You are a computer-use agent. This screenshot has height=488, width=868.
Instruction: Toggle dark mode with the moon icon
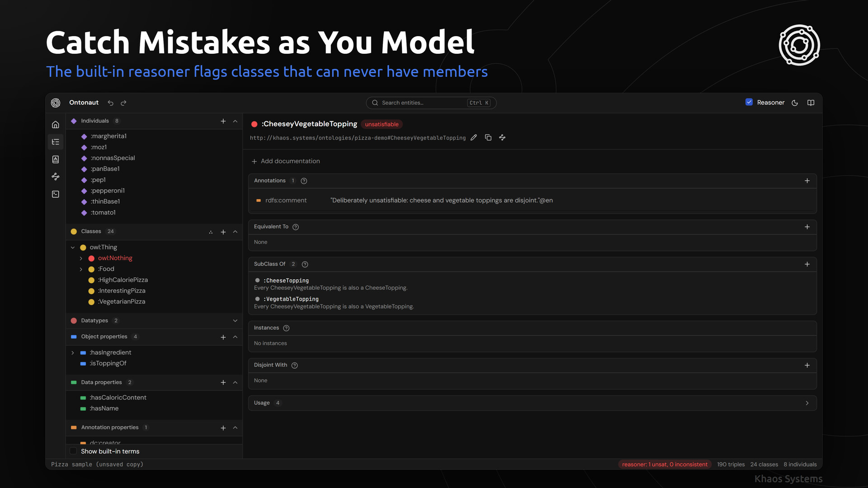[x=795, y=103]
